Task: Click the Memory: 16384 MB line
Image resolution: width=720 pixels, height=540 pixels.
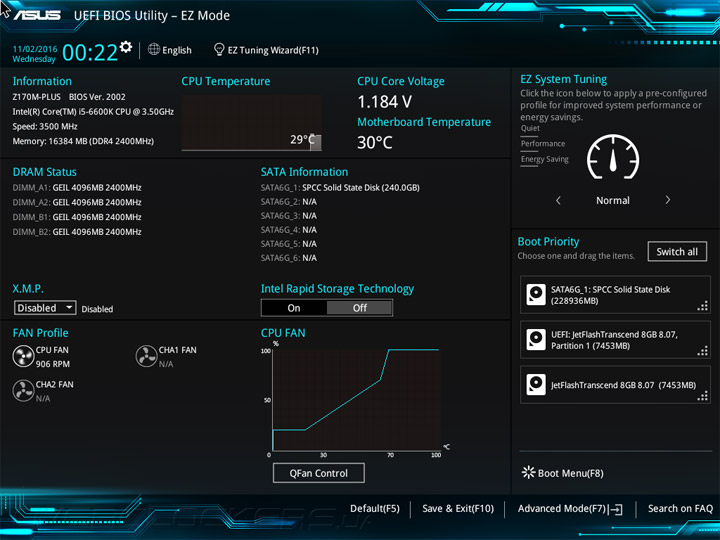Action: [83, 141]
